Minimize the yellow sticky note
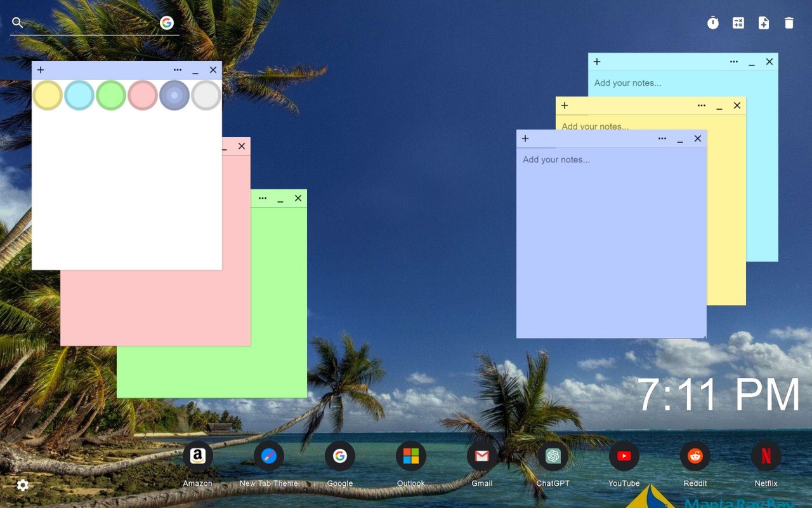 (x=719, y=107)
